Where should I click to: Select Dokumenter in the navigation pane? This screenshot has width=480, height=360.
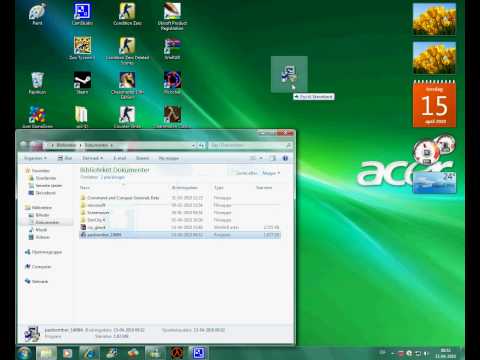click(44, 222)
